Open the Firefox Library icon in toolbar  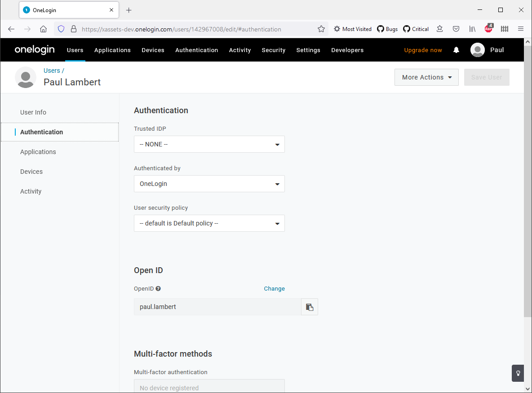pyautogui.click(x=472, y=28)
